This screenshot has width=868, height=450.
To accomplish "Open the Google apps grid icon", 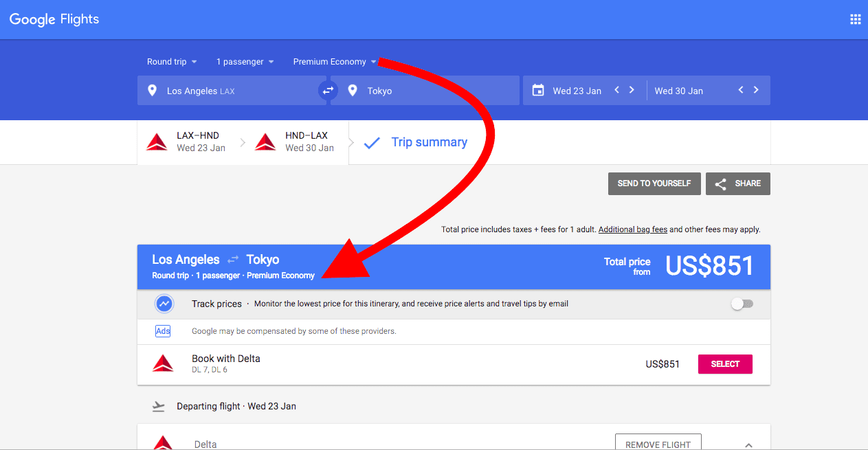I will pos(855,19).
